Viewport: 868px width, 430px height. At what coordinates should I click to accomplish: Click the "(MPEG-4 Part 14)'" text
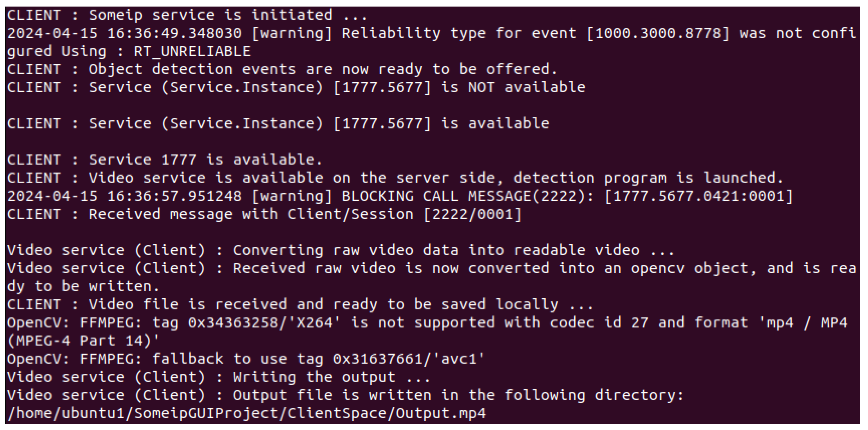coord(83,341)
